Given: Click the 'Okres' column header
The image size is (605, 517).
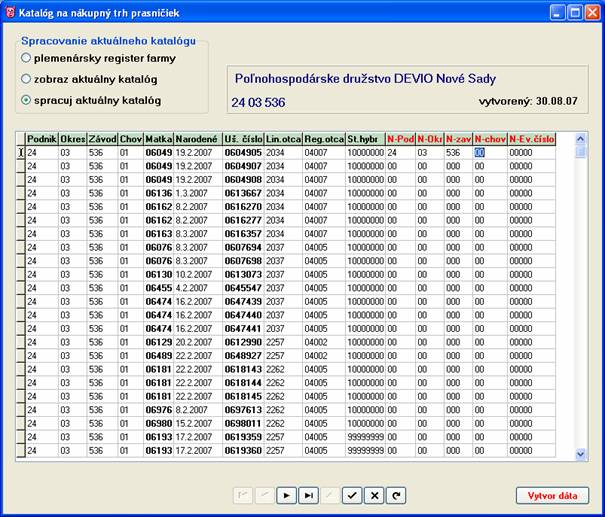Looking at the screenshot, I should pos(73,139).
